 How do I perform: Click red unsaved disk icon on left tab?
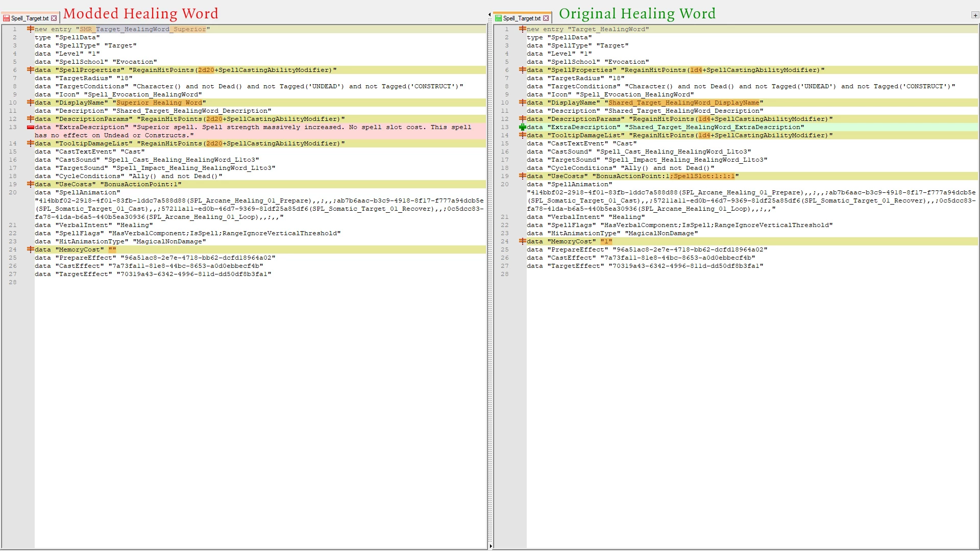point(7,18)
